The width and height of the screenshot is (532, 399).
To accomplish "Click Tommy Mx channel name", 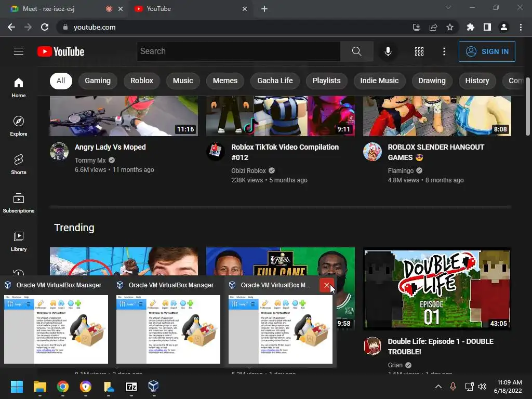I will (90, 161).
